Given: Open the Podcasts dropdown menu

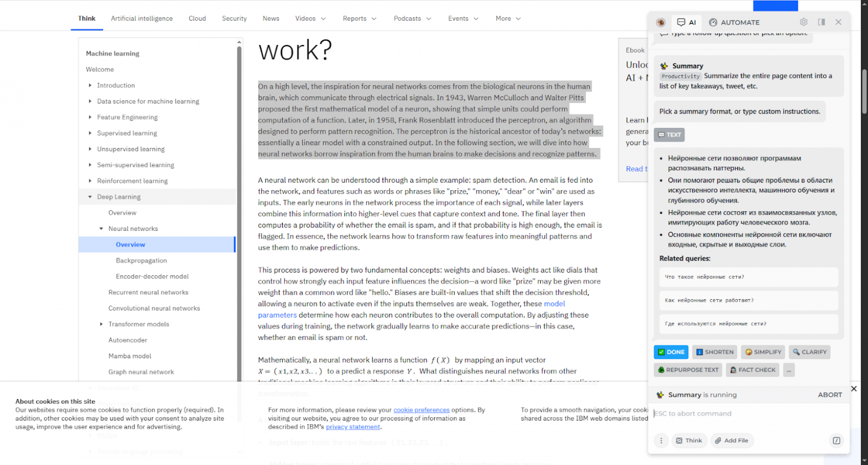Looking at the screenshot, I should coord(413,18).
